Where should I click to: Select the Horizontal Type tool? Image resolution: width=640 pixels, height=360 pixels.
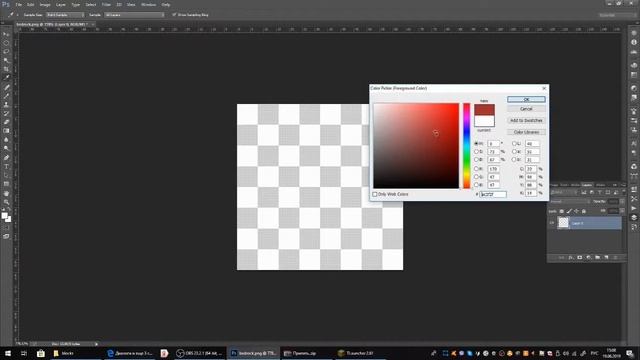click(x=6, y=167)
